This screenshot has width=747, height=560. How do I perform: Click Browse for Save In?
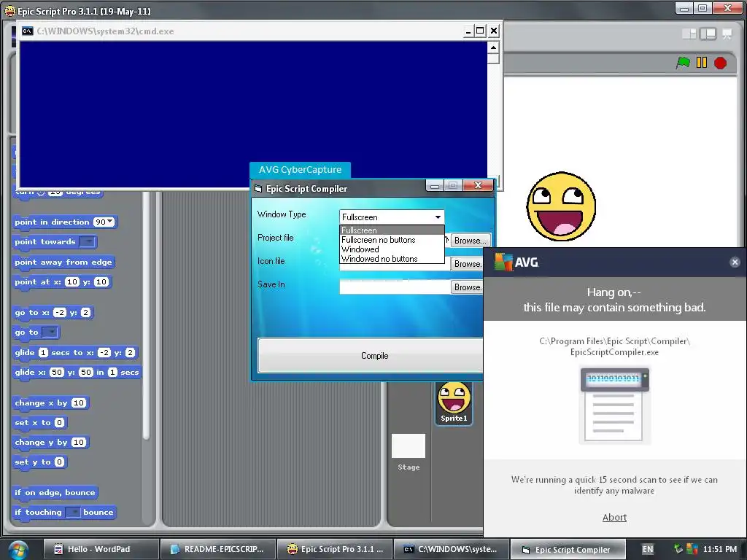[x=467, y=287]
